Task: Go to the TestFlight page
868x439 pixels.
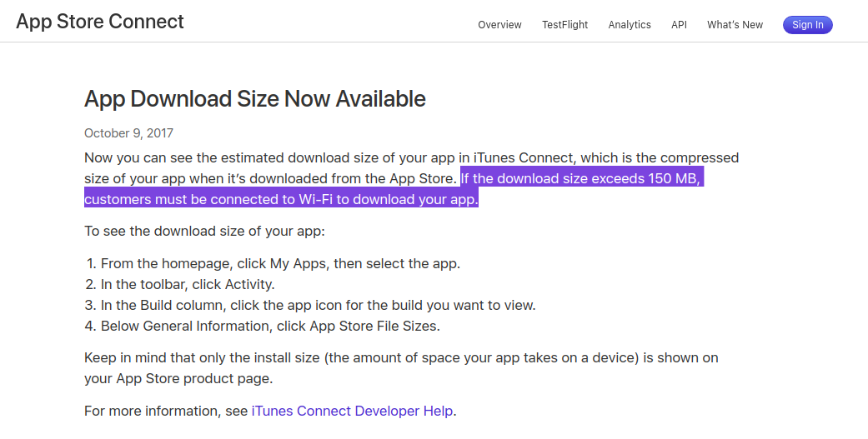Action: pyautogui.click(x=564, y=25)
